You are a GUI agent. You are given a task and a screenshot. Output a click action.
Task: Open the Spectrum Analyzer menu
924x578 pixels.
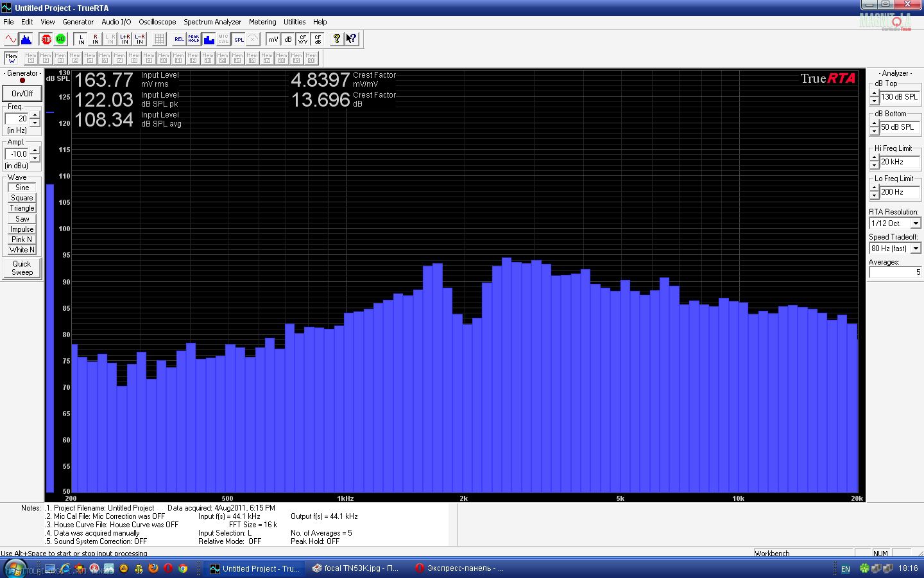point(212,22)
